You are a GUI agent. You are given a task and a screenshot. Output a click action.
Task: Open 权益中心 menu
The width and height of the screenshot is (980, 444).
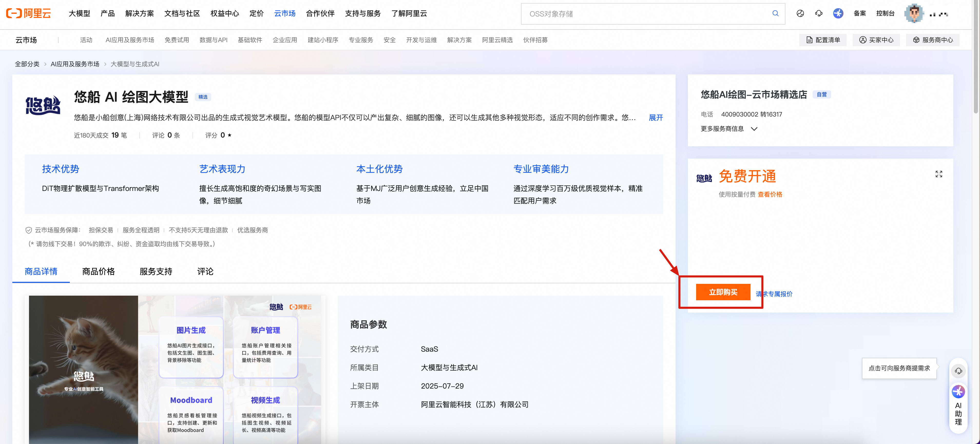point(224,13)
